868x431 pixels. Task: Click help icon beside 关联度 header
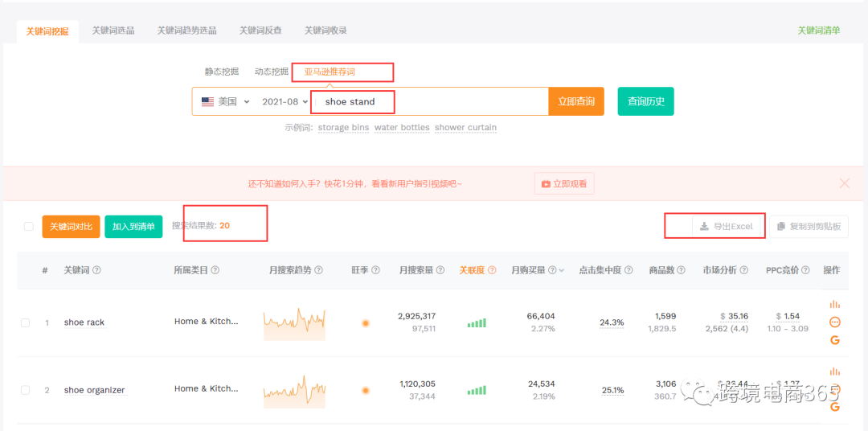tap(492, 270)
